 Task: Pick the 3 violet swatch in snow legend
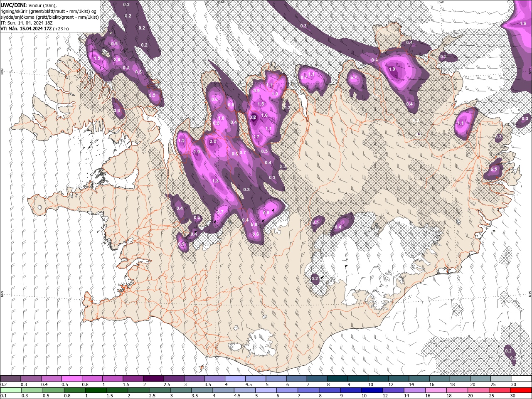tap(194, 379)
